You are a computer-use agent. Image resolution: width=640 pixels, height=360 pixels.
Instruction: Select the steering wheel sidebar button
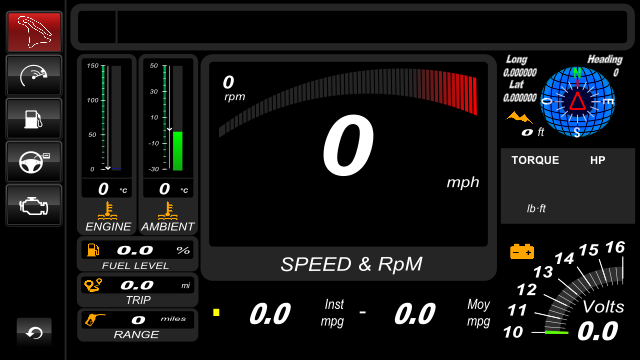(x=34, y=162)
